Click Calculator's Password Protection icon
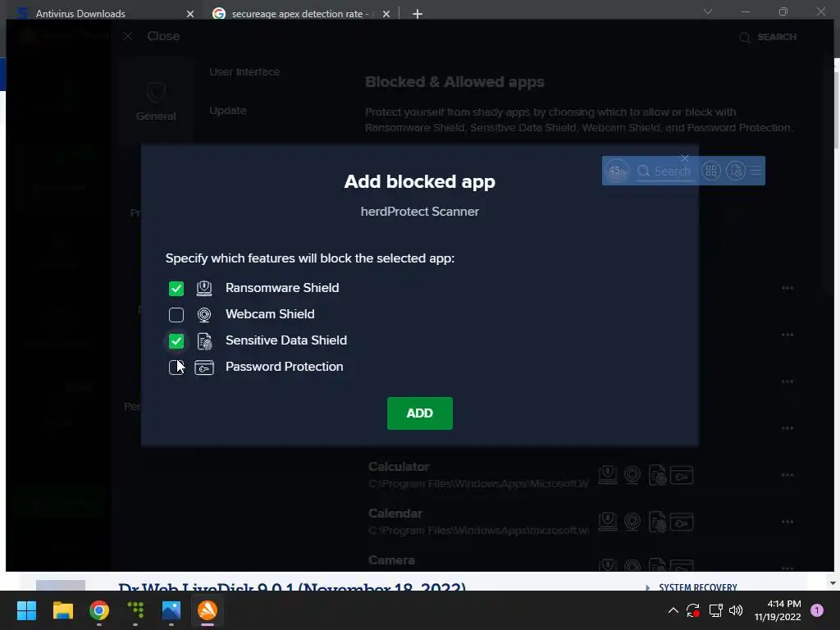840x630 pixels. click(682, 475)
